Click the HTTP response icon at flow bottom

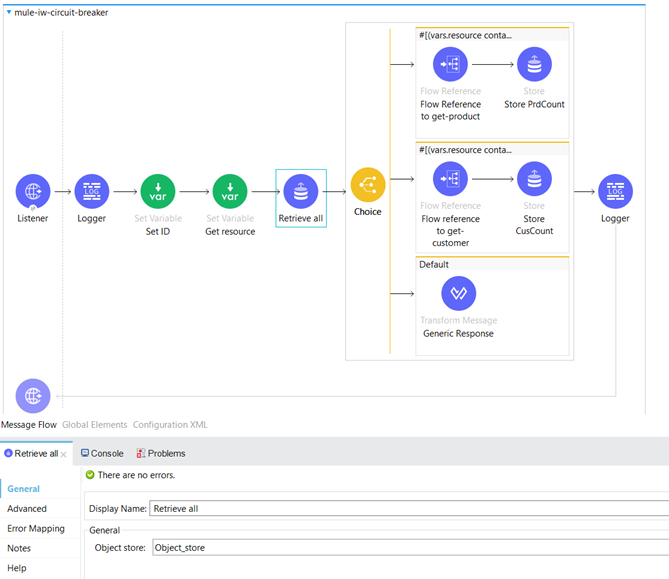(x=33, y=396)
